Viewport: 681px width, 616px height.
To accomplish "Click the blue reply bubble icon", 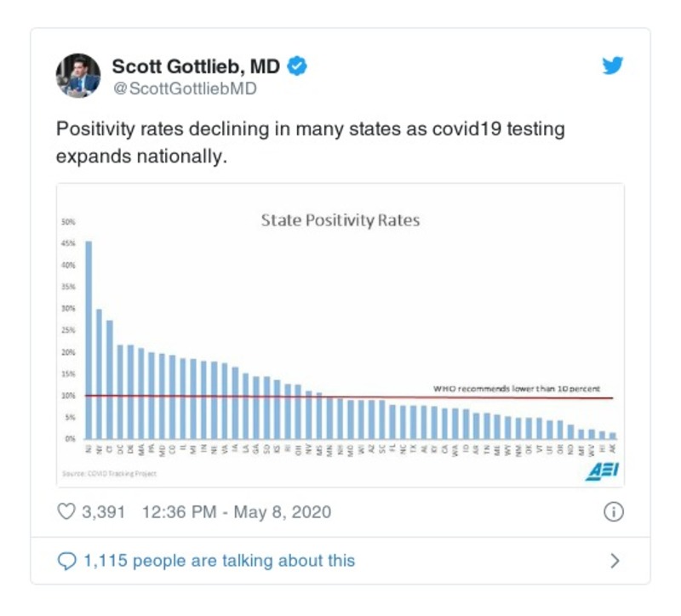I will click(x=66, y=561).
